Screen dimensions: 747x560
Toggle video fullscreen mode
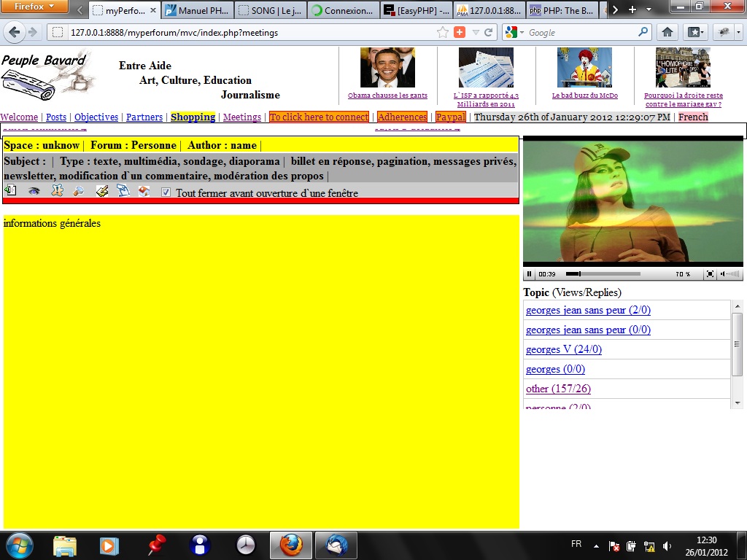pos(710,274)
